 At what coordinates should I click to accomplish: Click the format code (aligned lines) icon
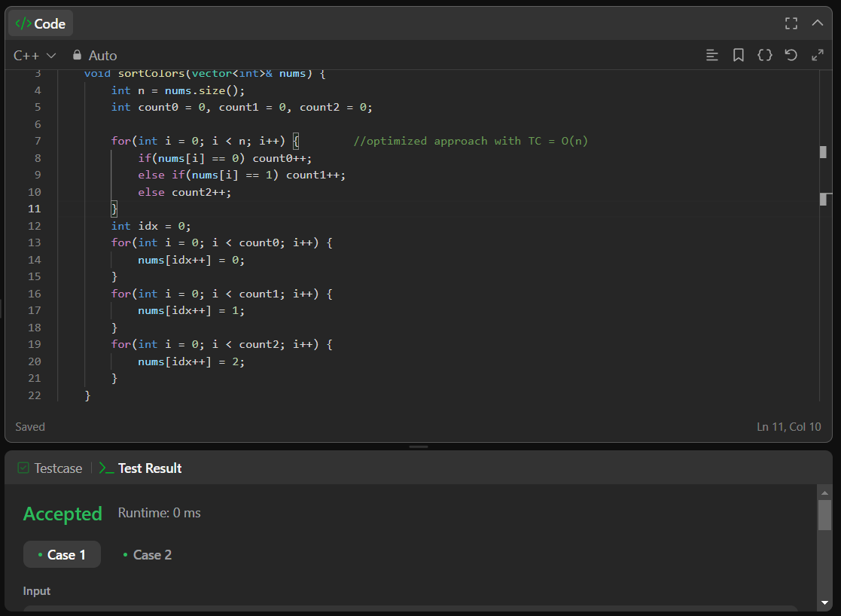711,55
